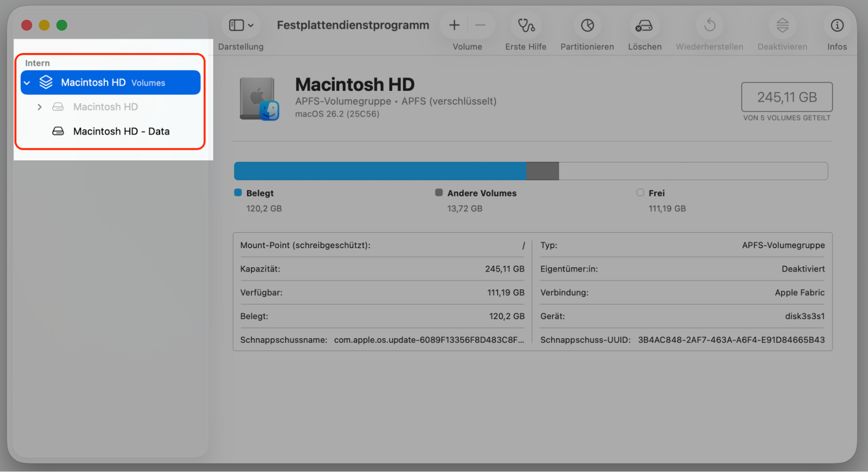Expand the dimmed Macintosh HD volume
868x472 pixels.
coord(40,107)
